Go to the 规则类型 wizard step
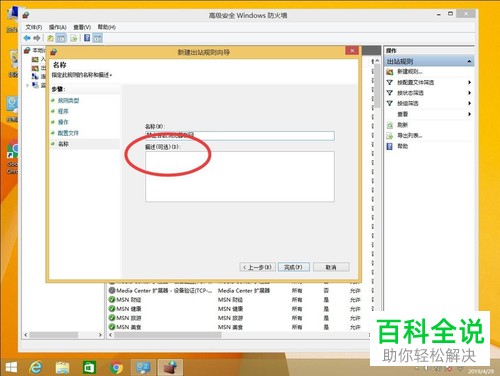Viewport: 500px width, 376px height. (68, 100)
